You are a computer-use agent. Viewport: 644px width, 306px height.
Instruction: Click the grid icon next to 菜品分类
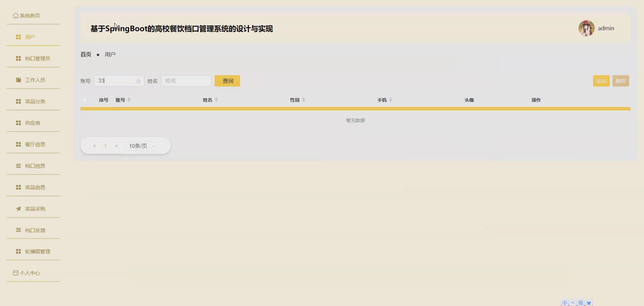pyautogui.click(x=18, y=101)
